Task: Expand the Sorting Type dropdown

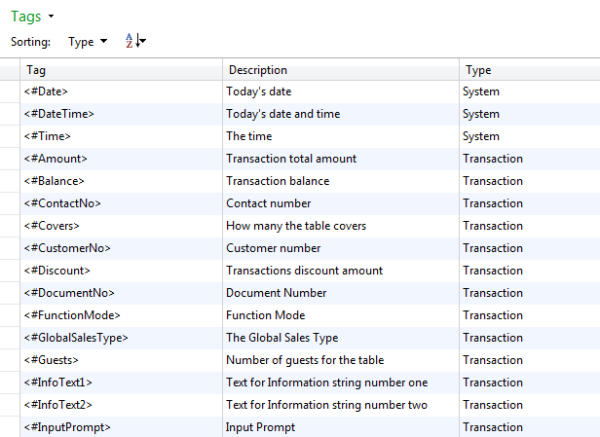Action: (87, 42)
